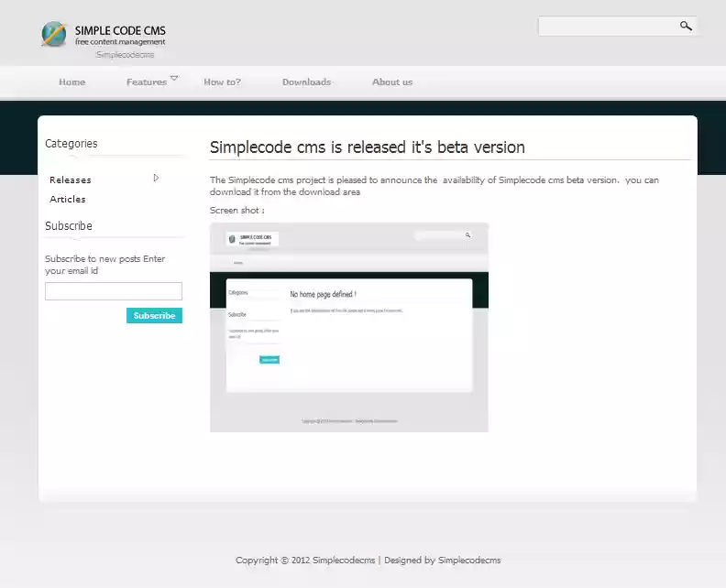The height and width of the screenshot is (588, 726).
Task: Click the Copyright 2012 Simplecodecms footer text
Action: click(x=305, y=561)
